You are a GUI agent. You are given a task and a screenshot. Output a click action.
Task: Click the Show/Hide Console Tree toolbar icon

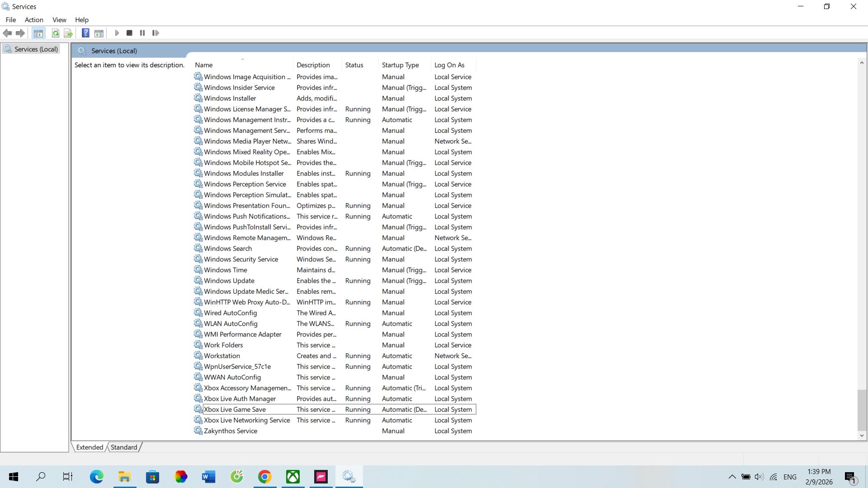[38, 33]
